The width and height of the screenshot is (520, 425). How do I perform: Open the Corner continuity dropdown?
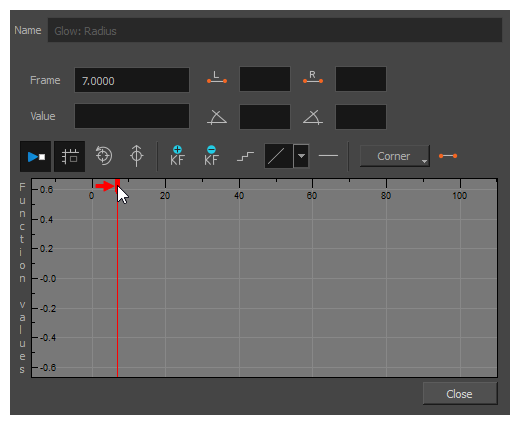(x=395, y=156)
